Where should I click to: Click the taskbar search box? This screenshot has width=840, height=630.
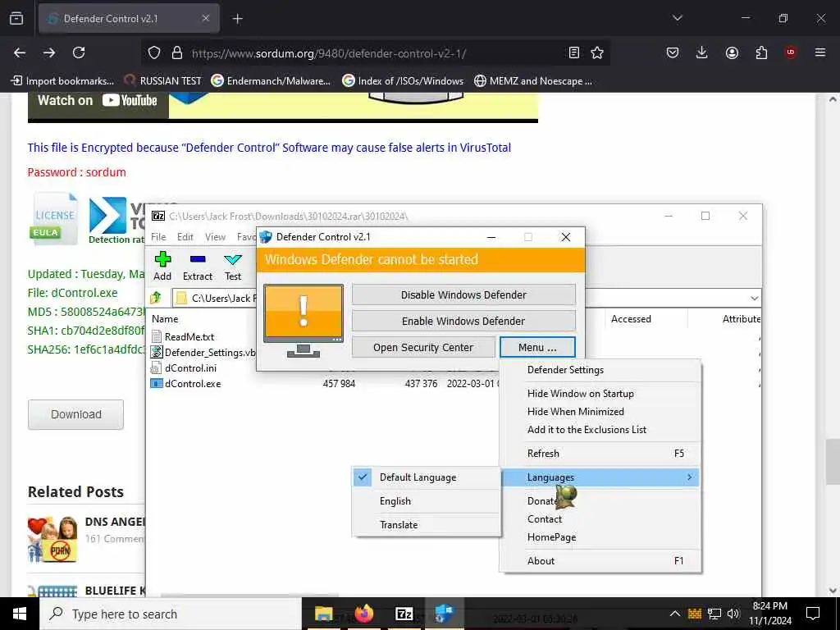(x=171, y=614)
